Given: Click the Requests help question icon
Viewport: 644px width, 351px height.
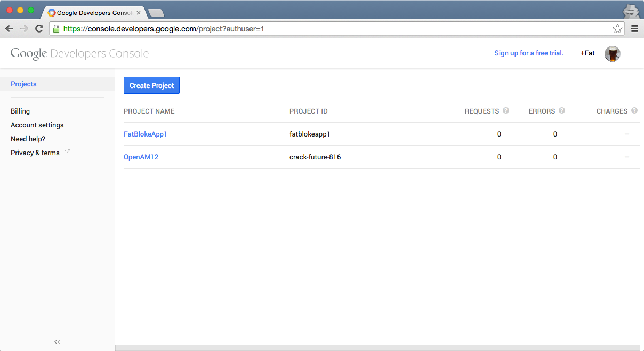Looking at the screenshot, I should pyautogui.click(x=506, y=111).
